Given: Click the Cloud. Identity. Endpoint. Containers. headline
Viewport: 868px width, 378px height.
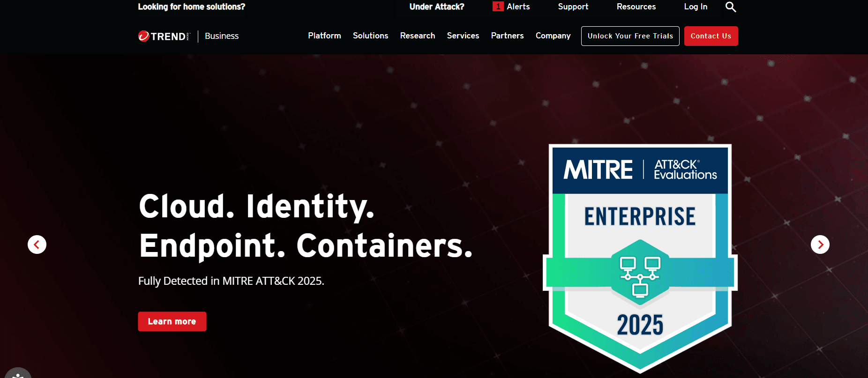Looking at the screenshot, I should coord(306,226).
